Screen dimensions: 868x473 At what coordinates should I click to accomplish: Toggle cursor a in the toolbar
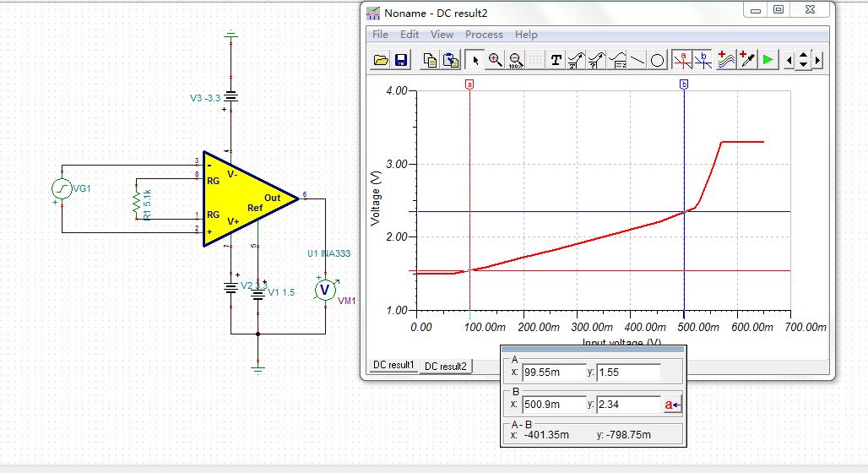tap(682, 60)
